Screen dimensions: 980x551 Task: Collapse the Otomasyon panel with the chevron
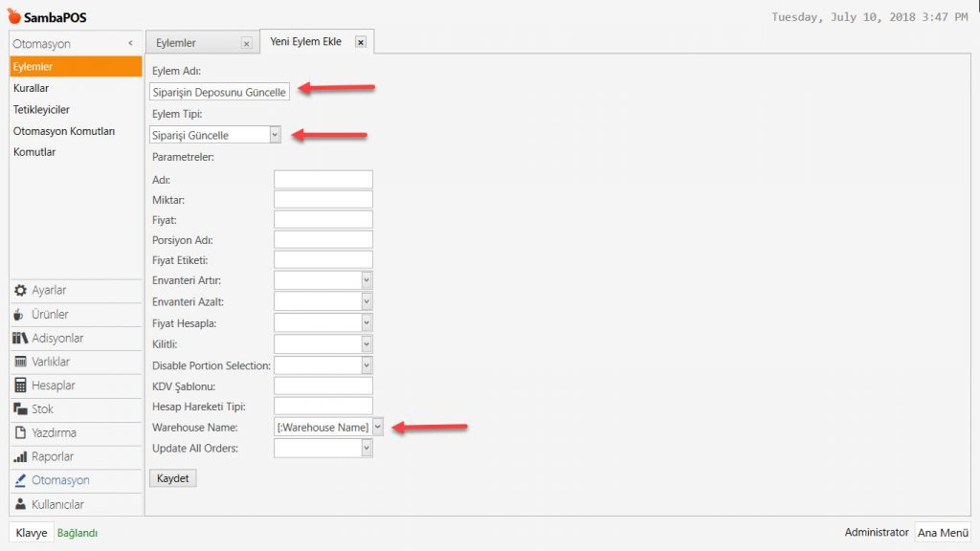point(130,44)
